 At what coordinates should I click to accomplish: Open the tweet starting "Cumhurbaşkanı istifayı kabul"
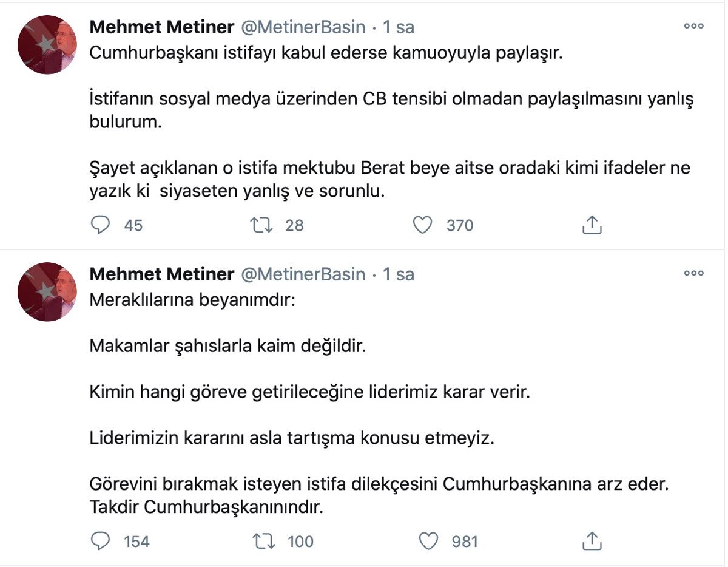click(x=326, y=53)
